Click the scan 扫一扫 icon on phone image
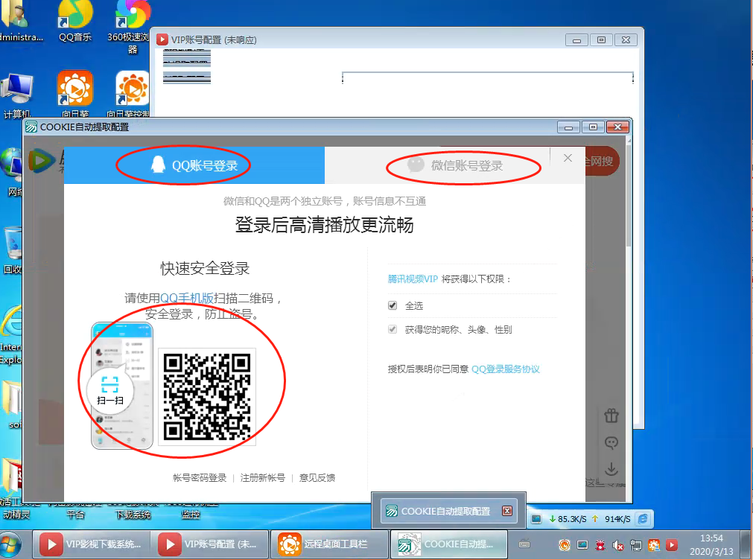753x560 pixels. pyautogui.click(x=110, y=389)
